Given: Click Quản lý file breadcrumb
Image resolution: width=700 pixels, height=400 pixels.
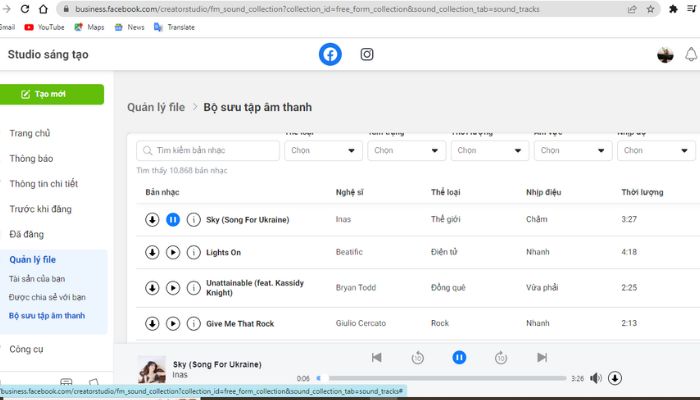Looking at the screenshot, I should (x=156, y=107).
